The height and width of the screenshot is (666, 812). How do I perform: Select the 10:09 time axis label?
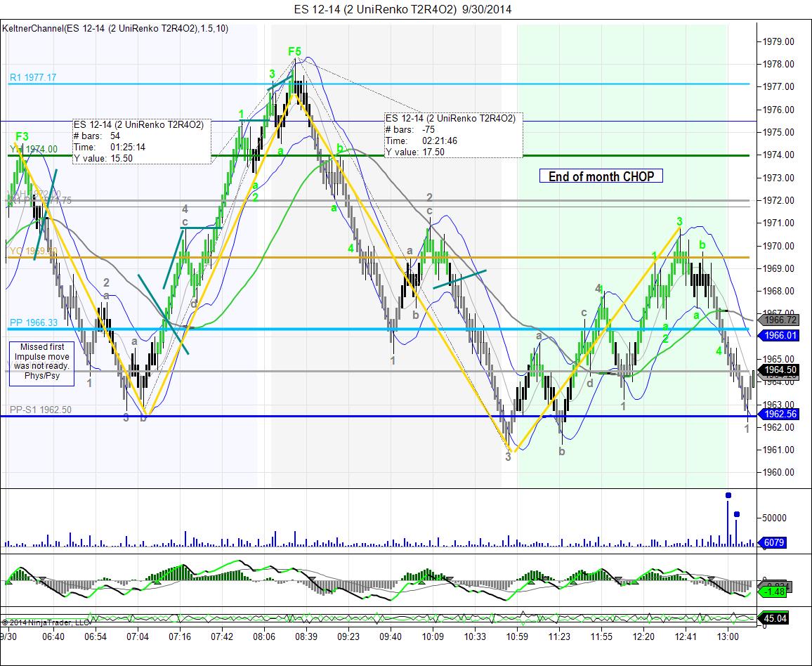433,636
